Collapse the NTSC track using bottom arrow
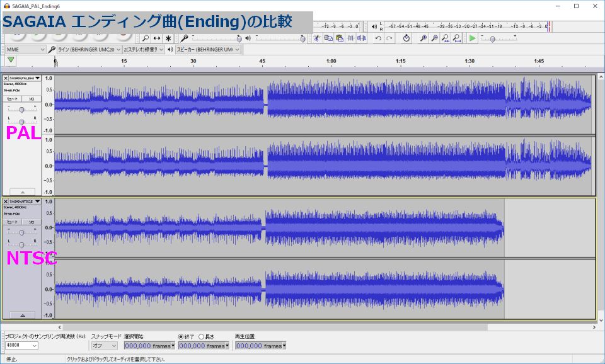The height and width of the screenshot is (364, 605). click(x=23, y=315)
